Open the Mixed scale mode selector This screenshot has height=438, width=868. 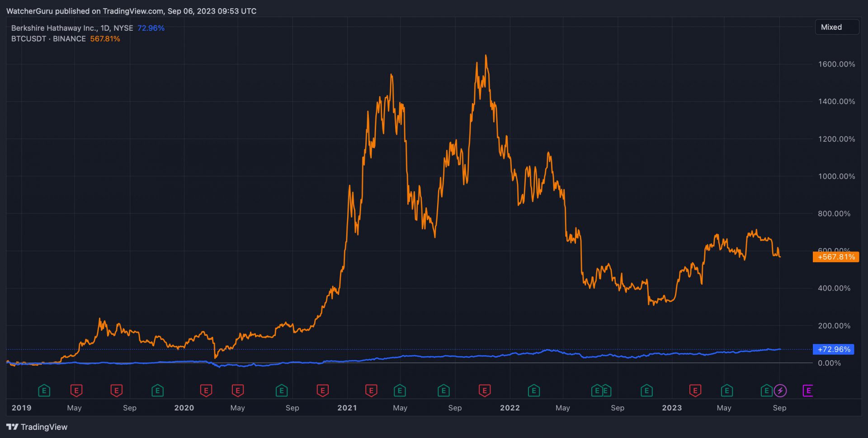836,27
